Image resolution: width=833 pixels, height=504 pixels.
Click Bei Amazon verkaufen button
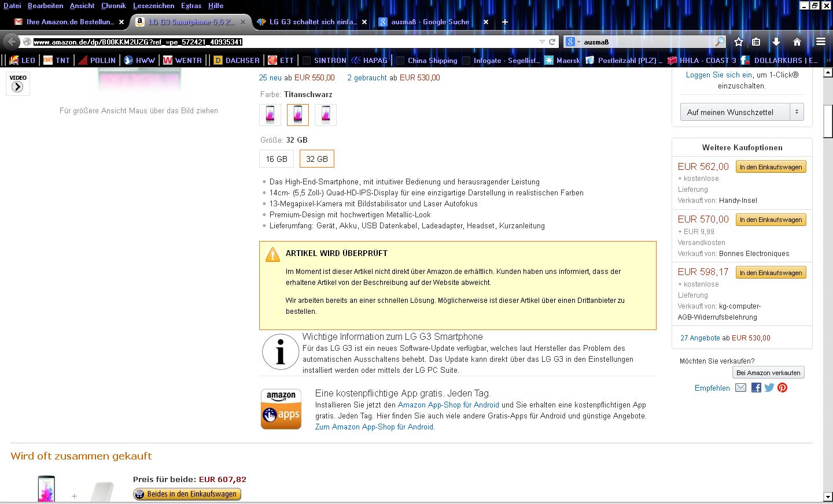(768, 373)
